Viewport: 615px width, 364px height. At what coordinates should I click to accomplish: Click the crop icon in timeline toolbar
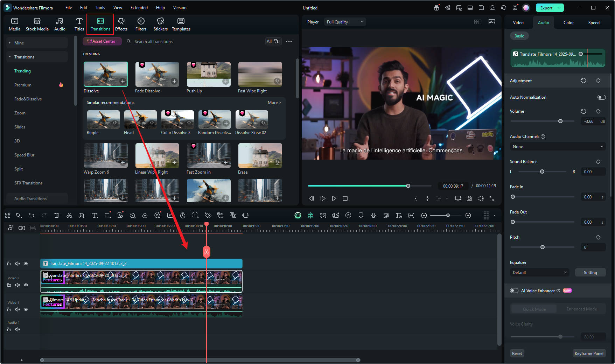tap(82, 215)
